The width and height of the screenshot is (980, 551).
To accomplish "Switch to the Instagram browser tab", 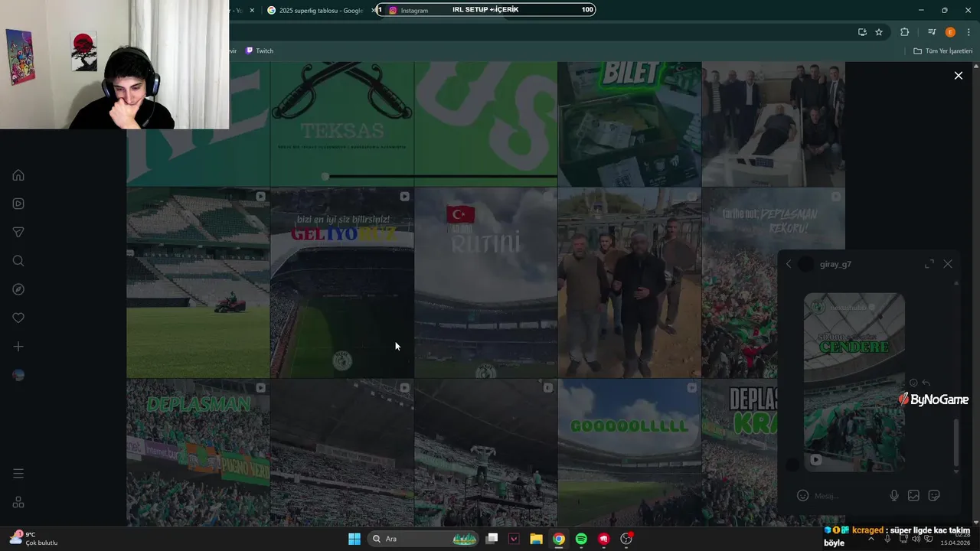I will (x=414, y=10).
